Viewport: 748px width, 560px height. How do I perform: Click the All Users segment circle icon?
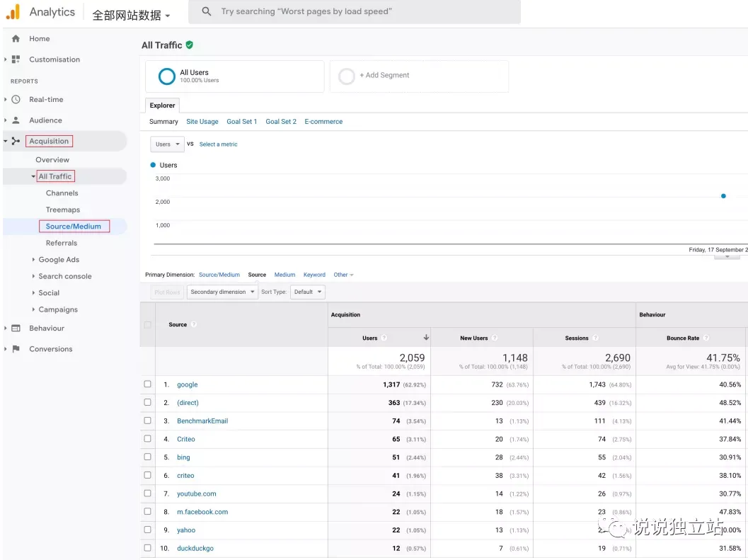tap(166, 76)
